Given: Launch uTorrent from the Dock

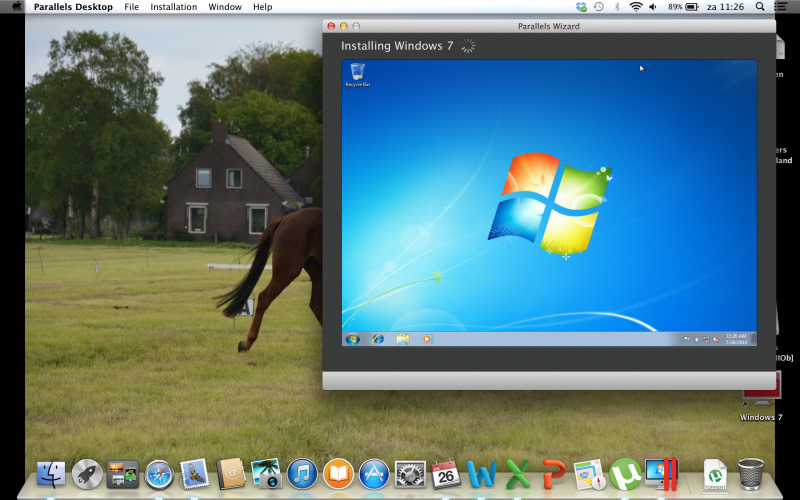Looking at the screenshot, I should pos(625,473).
